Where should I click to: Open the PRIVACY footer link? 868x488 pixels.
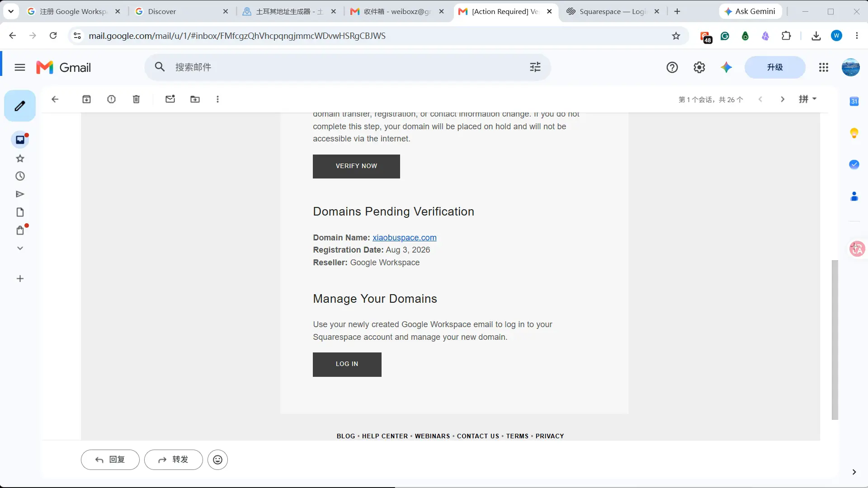click(550, 436)
